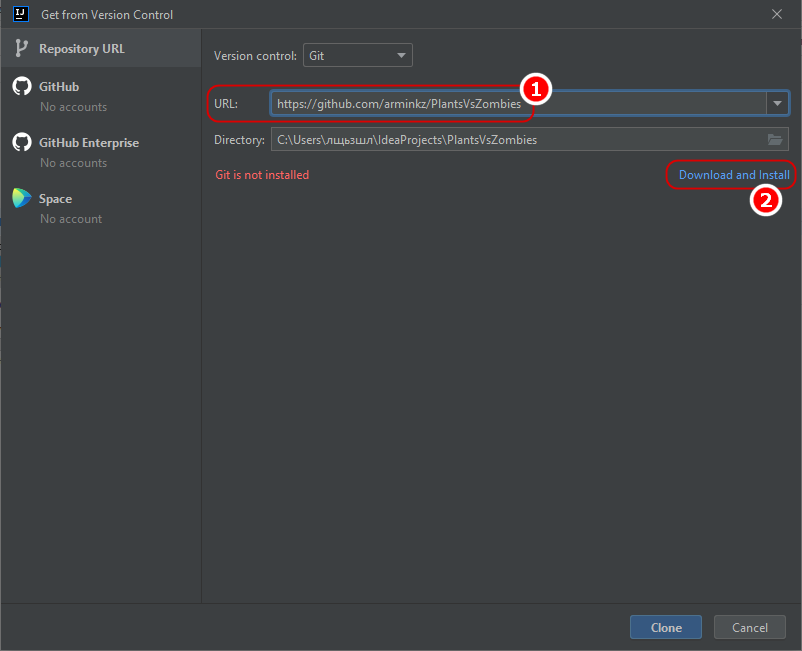Open the Version control Git dropdown
The image size is (802, 651).
[358, 55]
